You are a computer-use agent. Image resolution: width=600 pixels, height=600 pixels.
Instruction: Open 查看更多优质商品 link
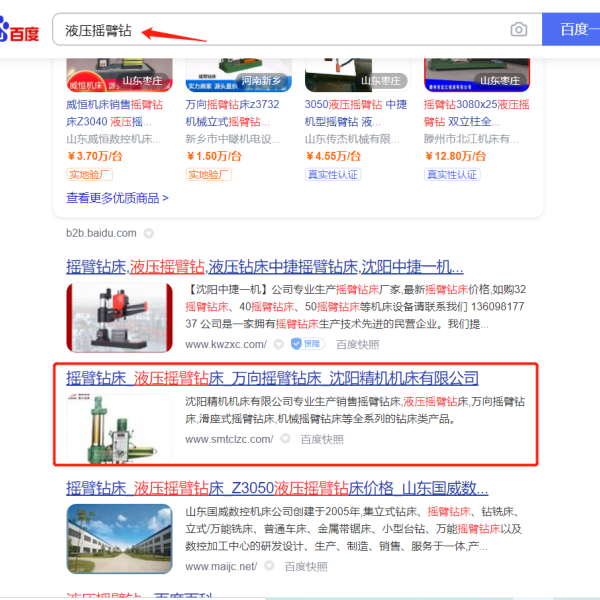(x=117, y=198)
